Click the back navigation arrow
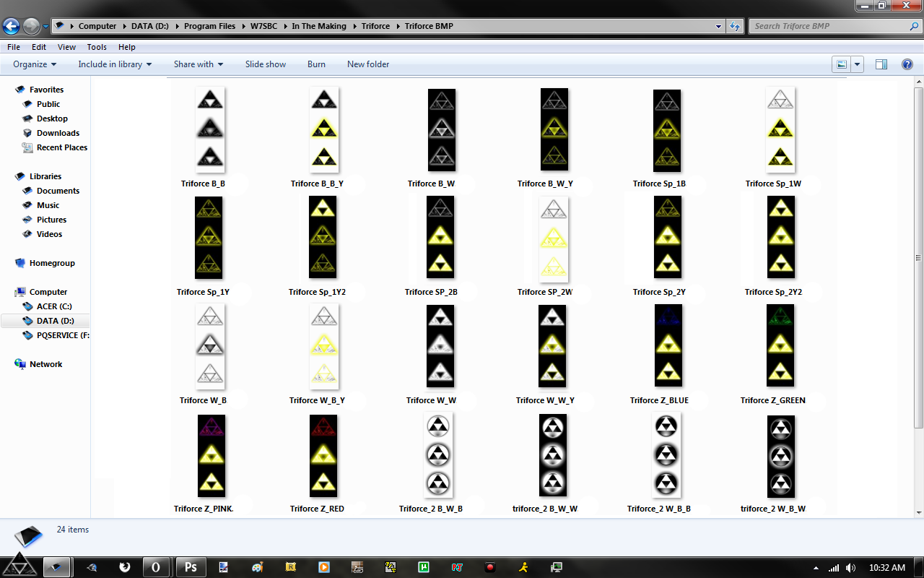This screenshot has height=578, width=924. [x=10, y=25]
